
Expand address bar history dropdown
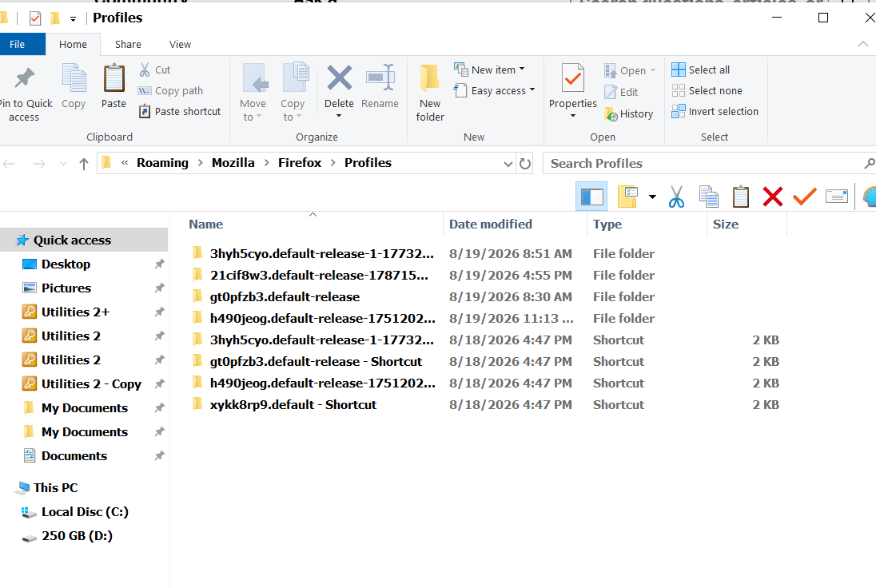508,164
